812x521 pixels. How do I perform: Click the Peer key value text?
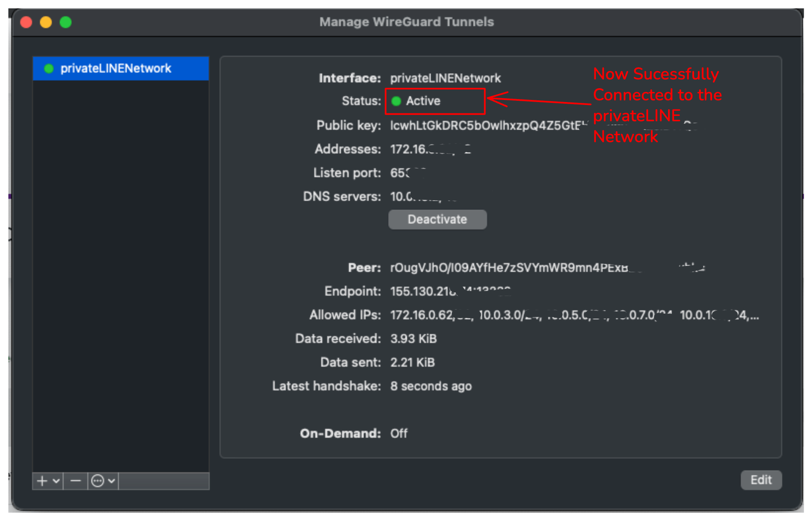coord(508,268)
